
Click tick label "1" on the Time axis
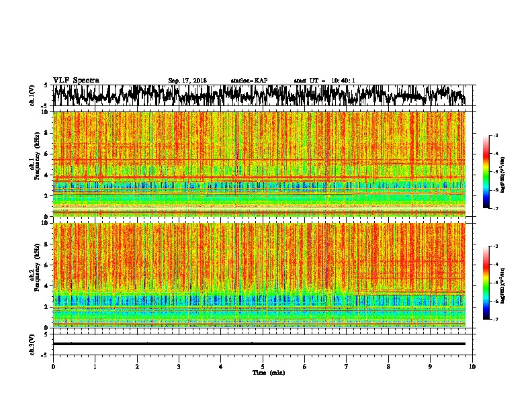95,367
